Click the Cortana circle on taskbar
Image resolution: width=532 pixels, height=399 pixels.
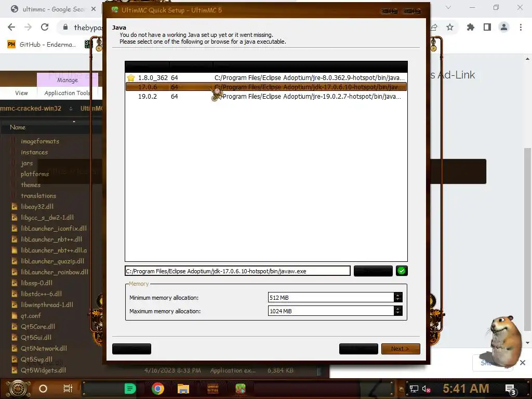coord(43,389)
